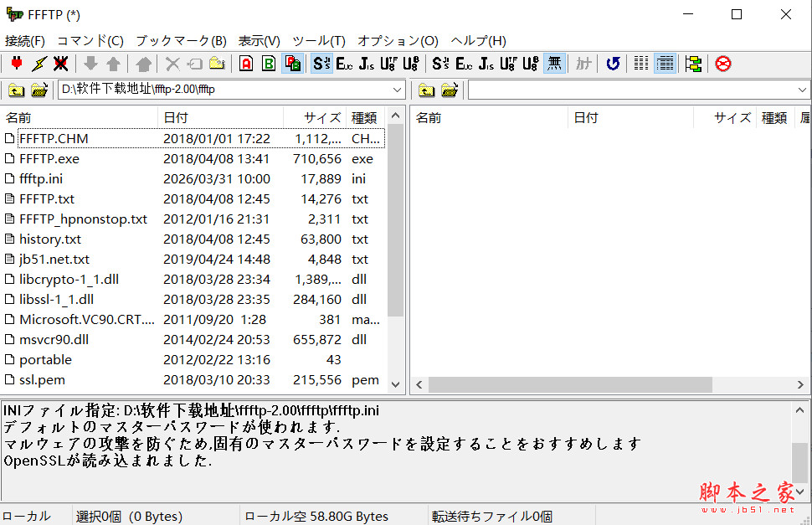The height and width of the screenshot is (525, 812).
Task: Click the crossed-out plug Disconnect icon
Action: tap(61, 64)
